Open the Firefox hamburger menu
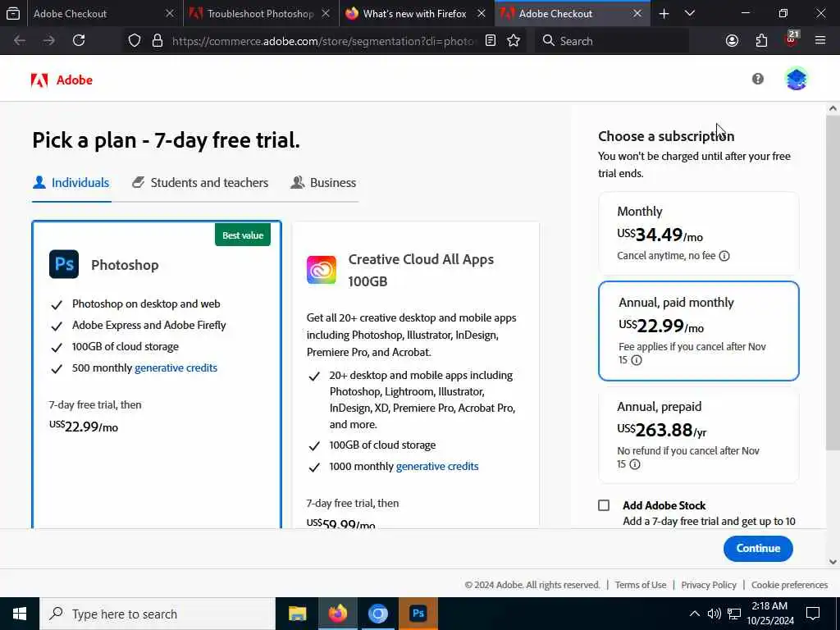Image resolution: width=840 pixels, height=630 pixels. tap(820, 41)
